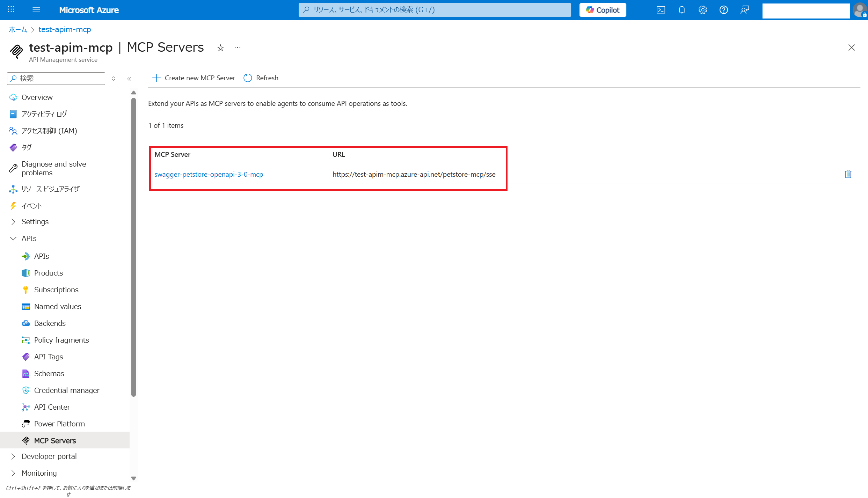Screen dimensions: 868x498
Task: Click the Subscriptions key icon
Action: 26,290
